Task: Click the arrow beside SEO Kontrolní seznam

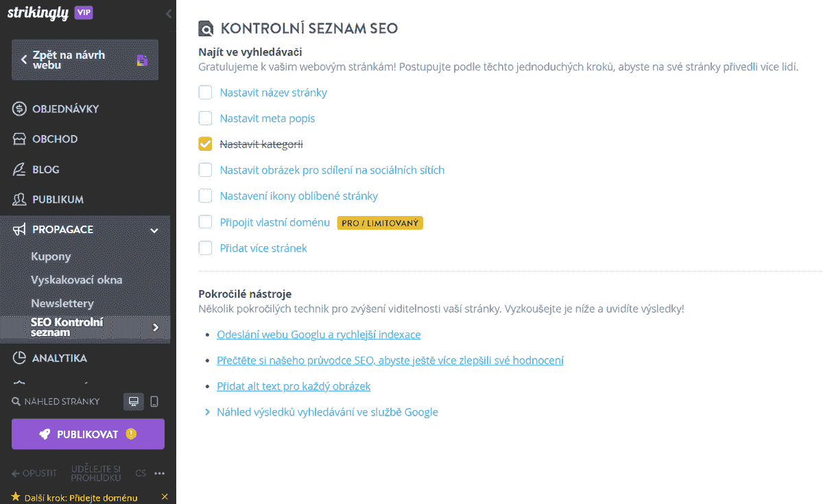Action: [x=156, y=327]
